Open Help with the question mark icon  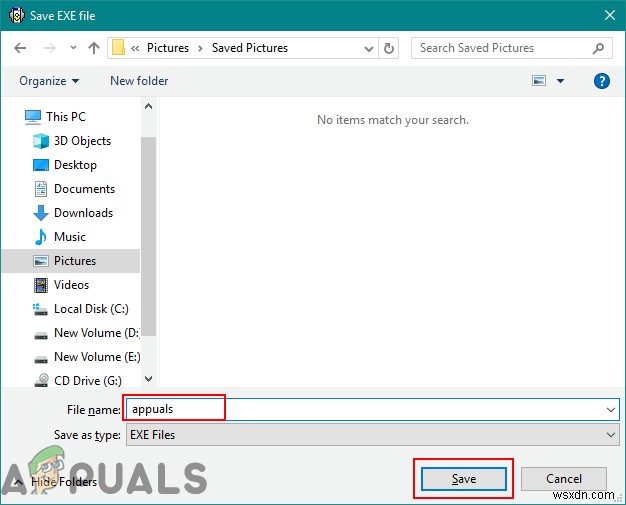pyautogui.click(x=601, y=81)
